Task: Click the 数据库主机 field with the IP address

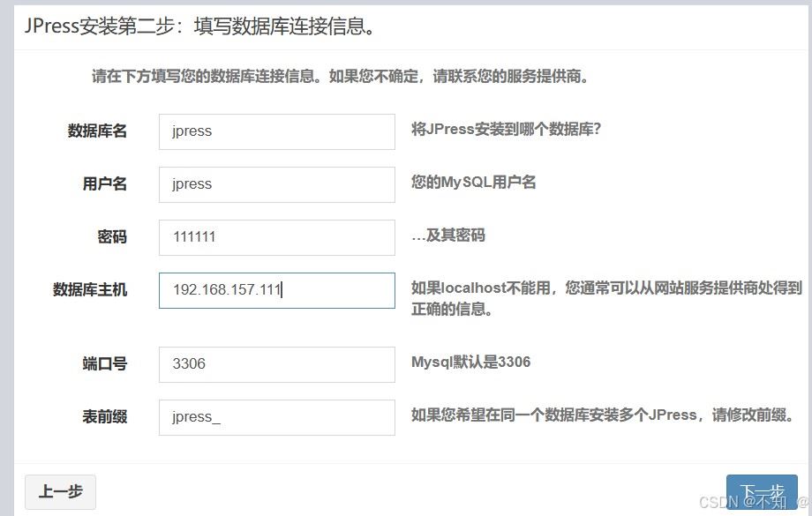Action: [276, 290]
